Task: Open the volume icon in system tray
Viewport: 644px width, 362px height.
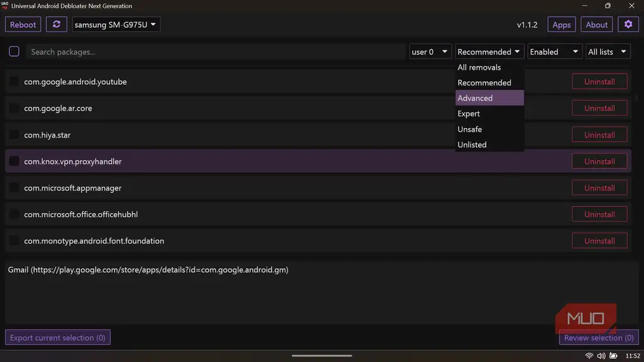Action: pyautogui.click(x=601, y=356)
